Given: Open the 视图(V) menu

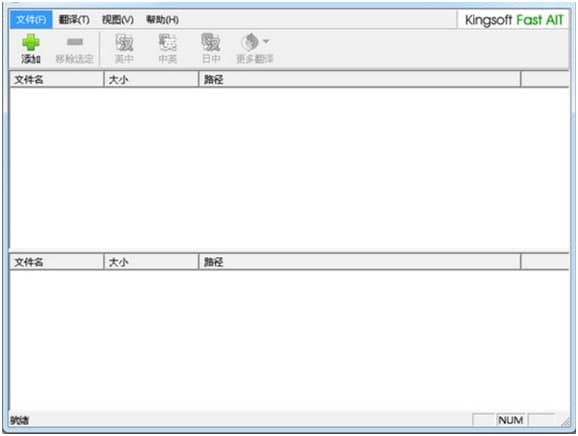Looking at the screenshot, I should tap(118, 20).
